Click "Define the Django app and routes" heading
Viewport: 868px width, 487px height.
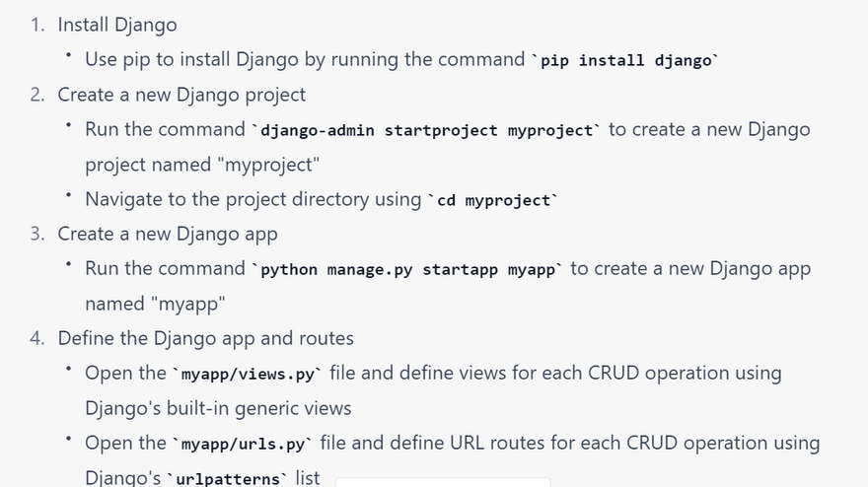pyautogui.click(x=205, y=338)
